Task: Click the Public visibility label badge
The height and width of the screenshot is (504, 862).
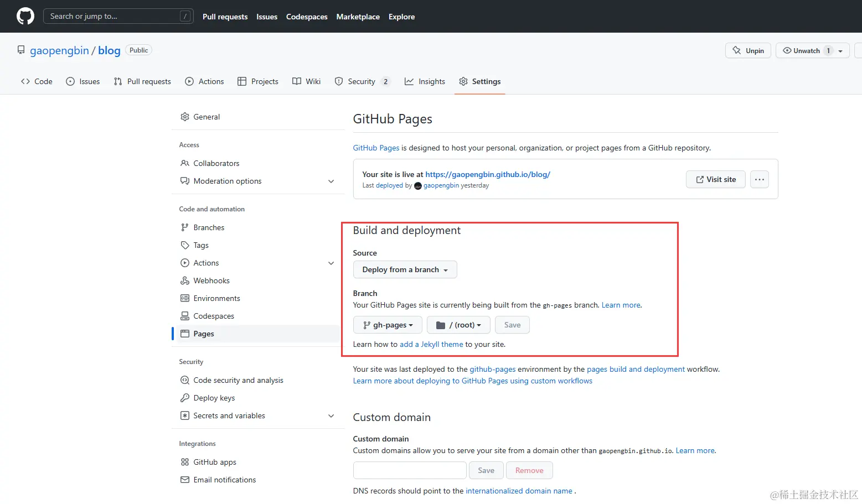Action: [x=139, y=50]
